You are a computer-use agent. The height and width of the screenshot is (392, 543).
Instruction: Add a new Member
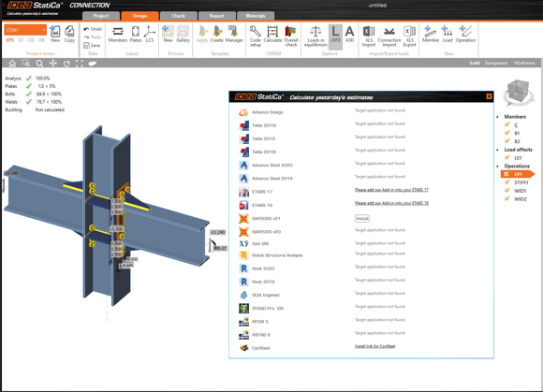(431, 34)
